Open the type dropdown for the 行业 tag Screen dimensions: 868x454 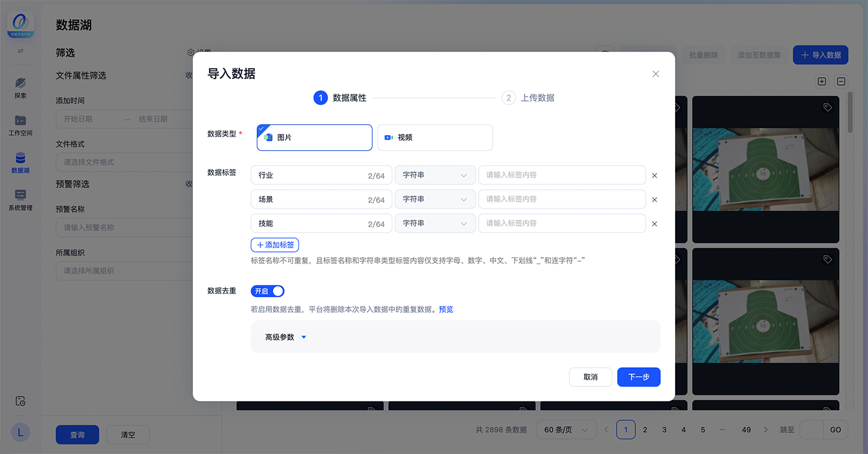click(x=435, y=175)
